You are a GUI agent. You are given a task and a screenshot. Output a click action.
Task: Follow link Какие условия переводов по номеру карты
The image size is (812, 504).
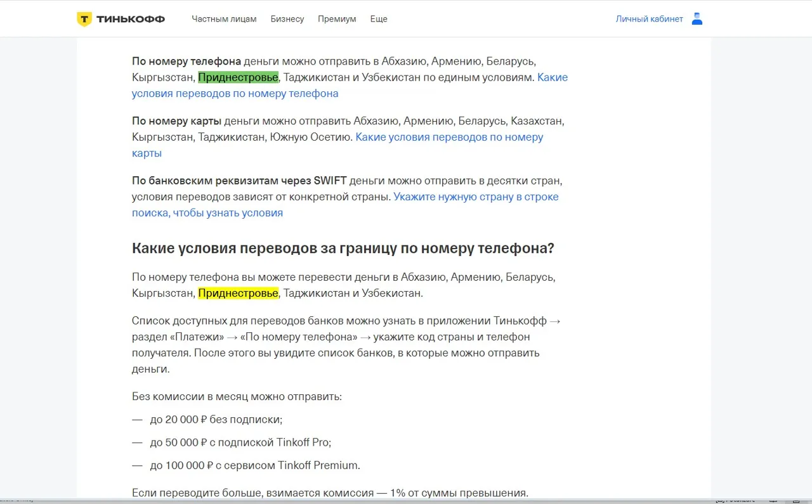tap(337, 145)
